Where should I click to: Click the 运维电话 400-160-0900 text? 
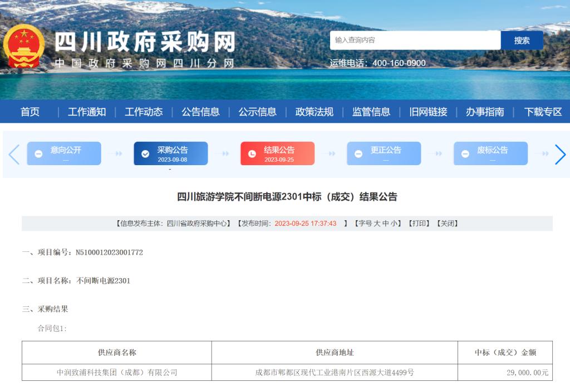pyautogui.click(x=378, y=63)
